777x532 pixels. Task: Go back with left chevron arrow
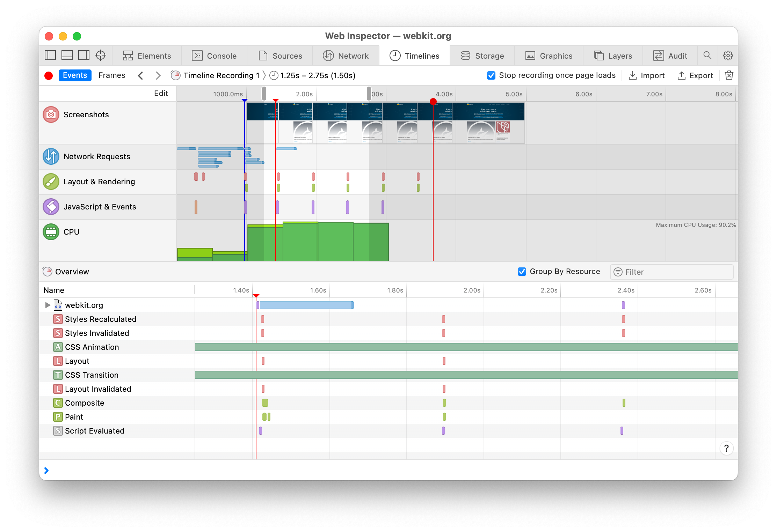[x=140, y=75]
